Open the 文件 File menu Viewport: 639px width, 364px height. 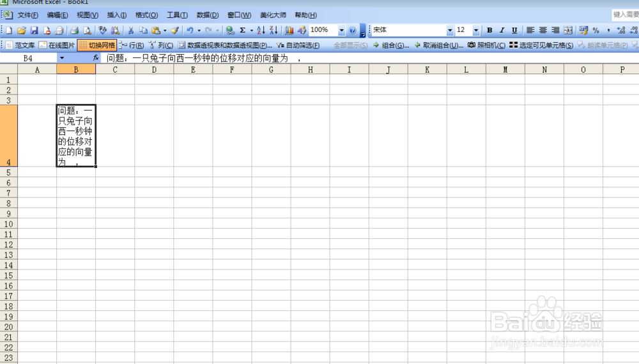point(27,15)
